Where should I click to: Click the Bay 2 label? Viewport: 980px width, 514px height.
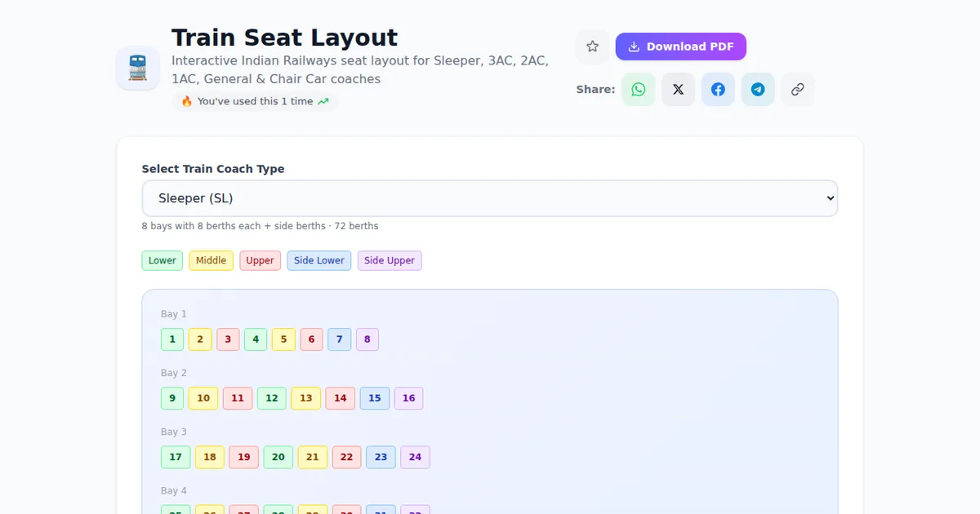[174, 373]
